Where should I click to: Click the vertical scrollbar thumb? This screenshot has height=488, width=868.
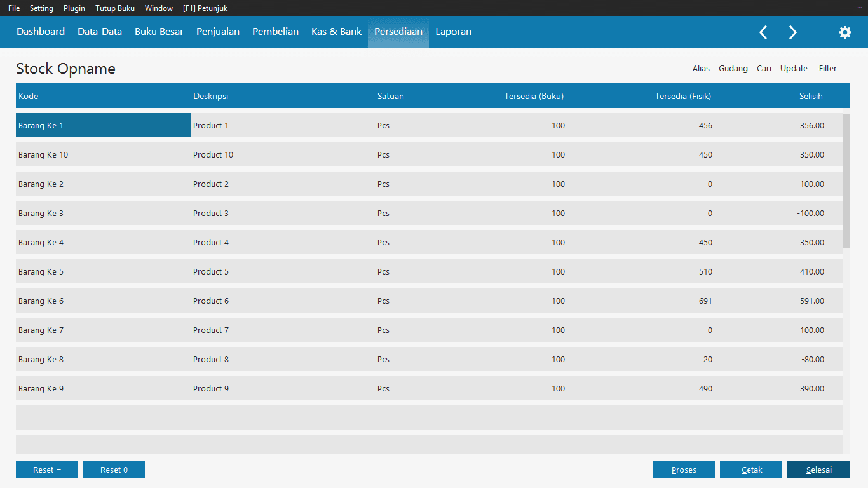click(x=846, y=181)
